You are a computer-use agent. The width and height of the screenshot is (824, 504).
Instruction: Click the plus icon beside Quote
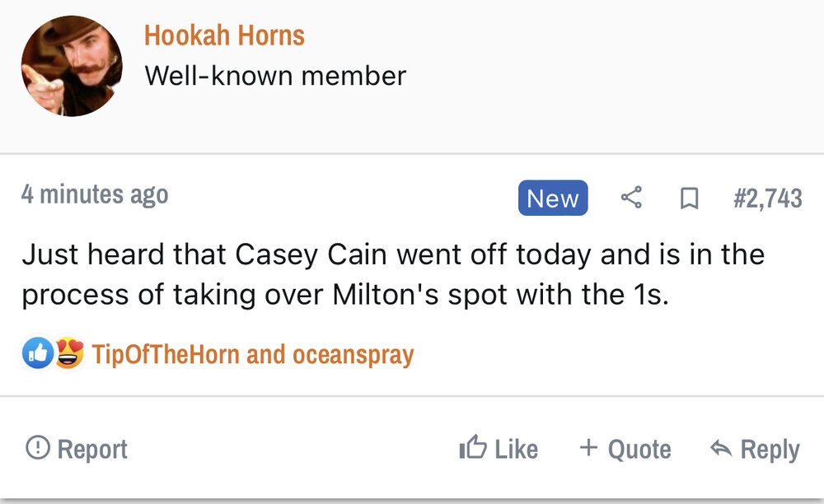click(x=588, y=448)
